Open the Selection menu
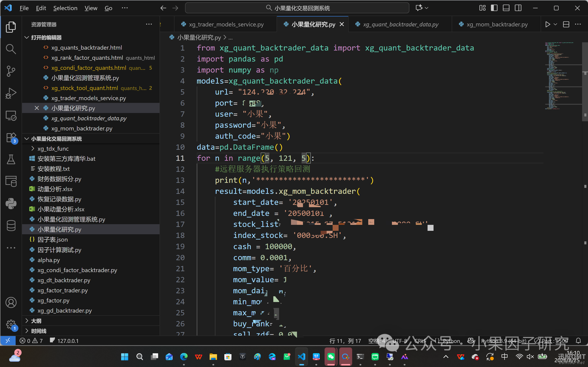This screenshot has height=367, width=588. click(65, 8)
